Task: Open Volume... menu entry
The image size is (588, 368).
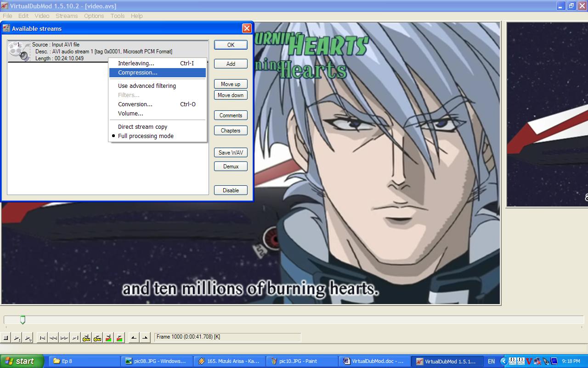Action: click(x=157, y=114)
